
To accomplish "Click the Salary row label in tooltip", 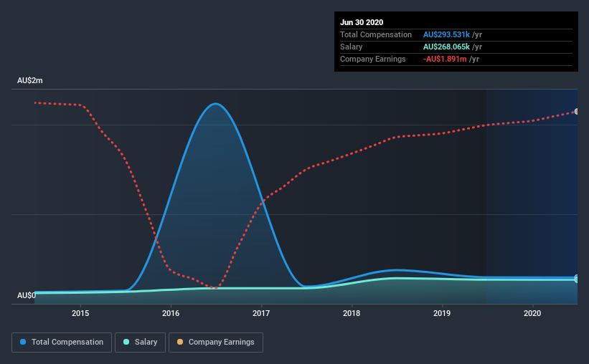I will [x=352, y=47].
